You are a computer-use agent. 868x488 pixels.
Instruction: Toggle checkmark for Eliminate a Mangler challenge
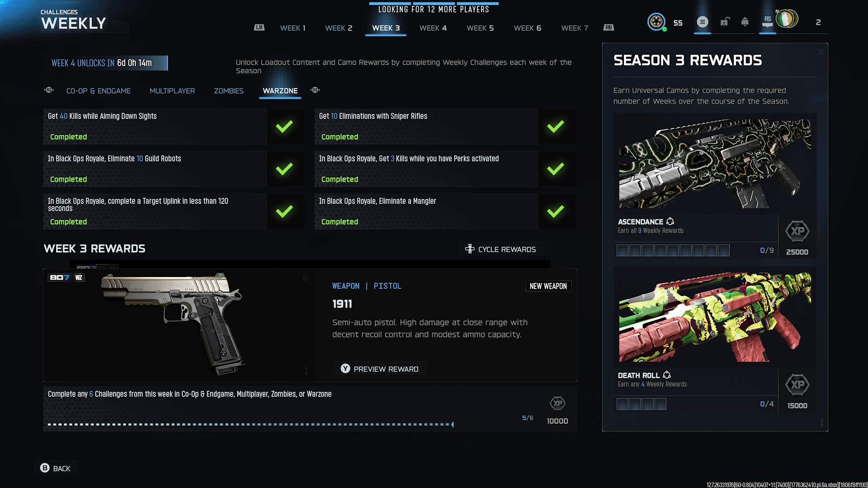pos(556,211)
